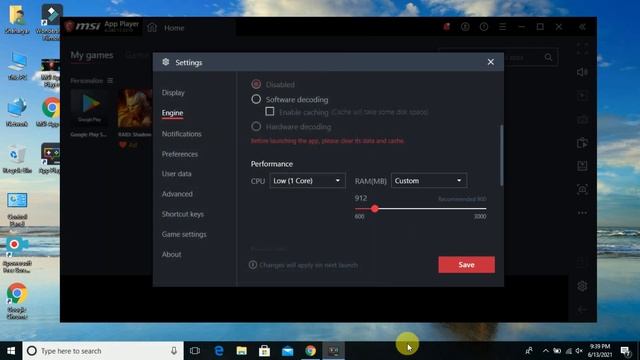Viewport: 640px width, 360px height.
Task: Select the Google Chrome desktop shortcut
Action: pos(17,300)
